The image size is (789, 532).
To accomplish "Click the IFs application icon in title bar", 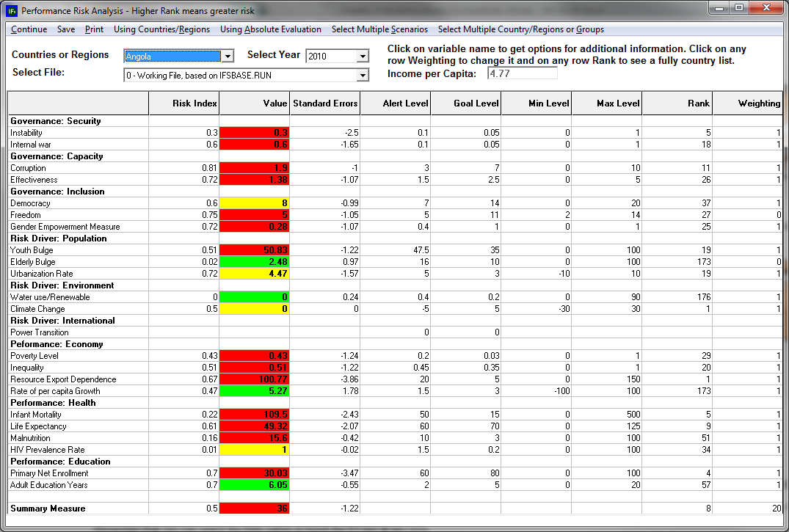I will click(10, 10).
